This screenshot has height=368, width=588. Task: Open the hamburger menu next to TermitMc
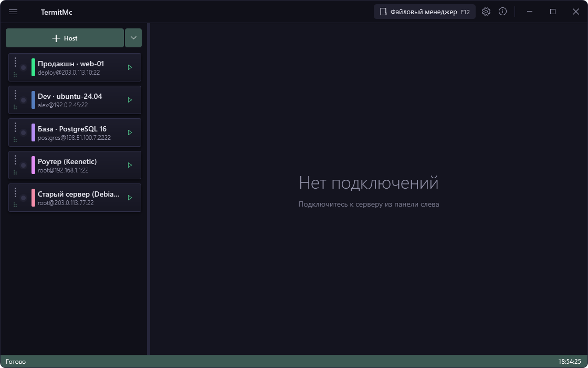pyautogui.click(x=13, y=12)
